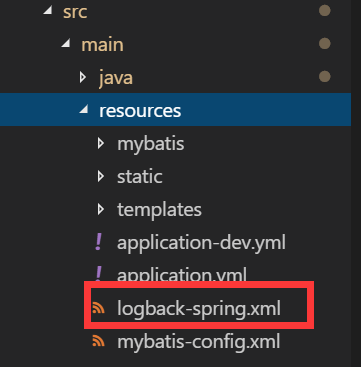Viewport: 361px width, 367px height.
Task: Expand the static folder arrow
Action: click(x=101, y=177)
